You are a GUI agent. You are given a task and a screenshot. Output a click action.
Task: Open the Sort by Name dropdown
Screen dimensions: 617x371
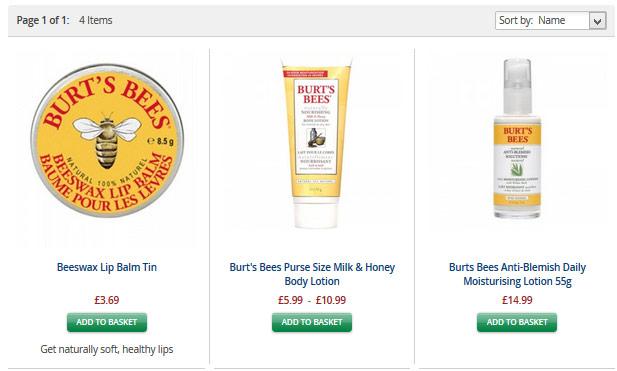click(x=550, y=20)
